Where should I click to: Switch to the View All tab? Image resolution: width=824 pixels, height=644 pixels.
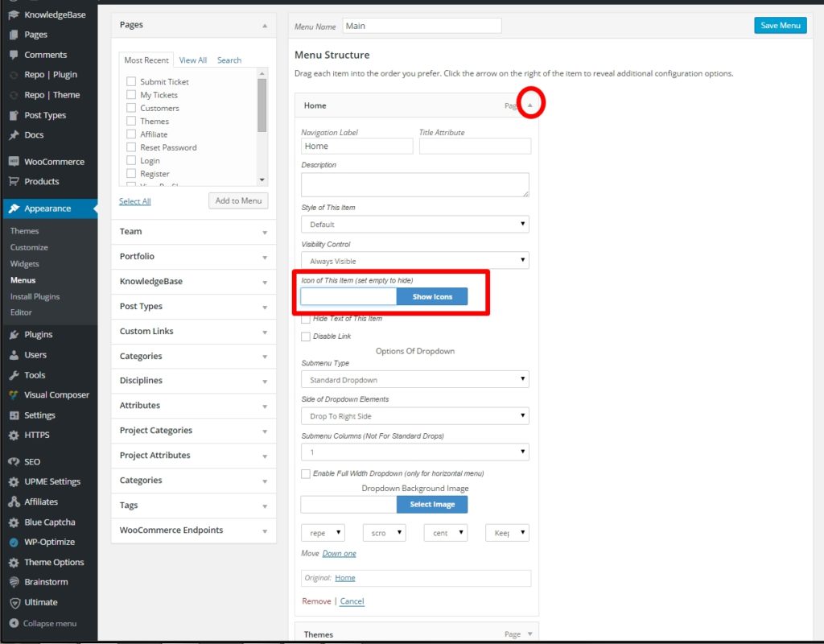(x=192, y=60)
